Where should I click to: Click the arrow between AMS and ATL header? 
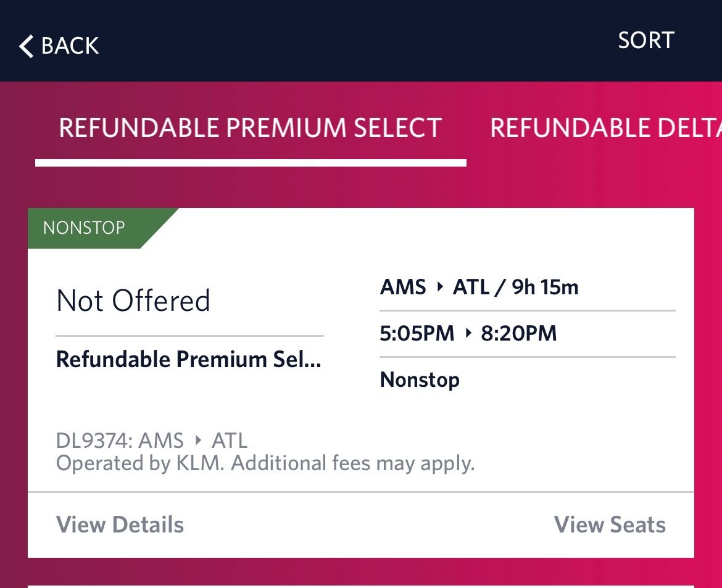tap(439, 288)
